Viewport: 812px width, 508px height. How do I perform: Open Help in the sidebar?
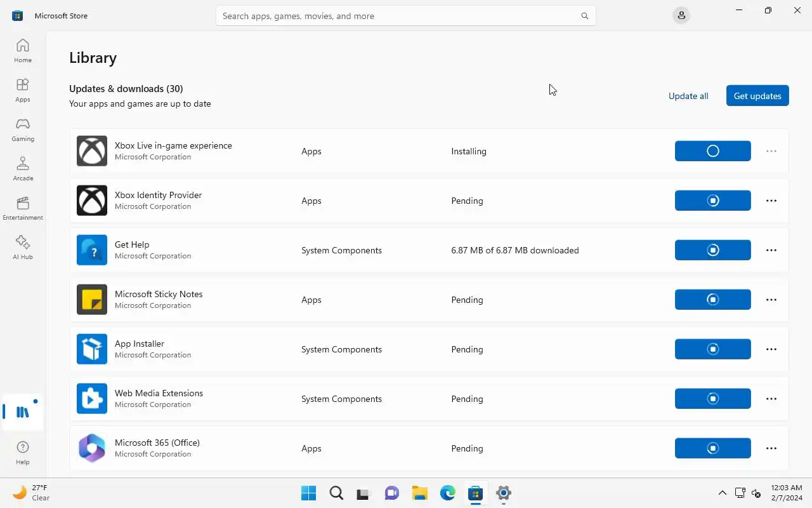click(23, 453)
